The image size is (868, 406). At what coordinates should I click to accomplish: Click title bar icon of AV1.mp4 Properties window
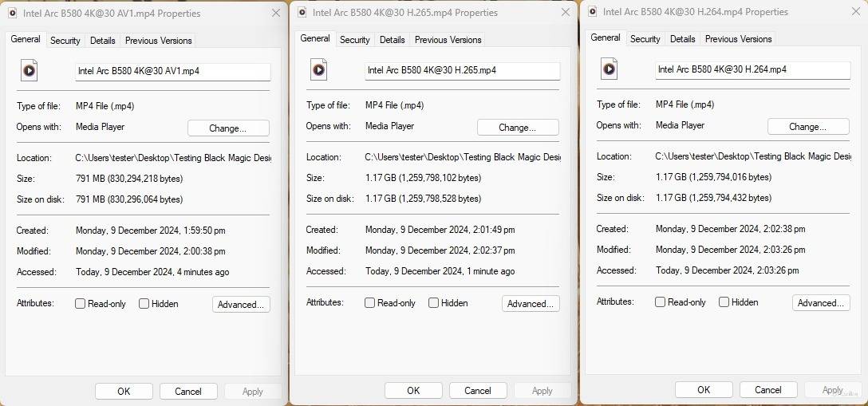[12, 14]
